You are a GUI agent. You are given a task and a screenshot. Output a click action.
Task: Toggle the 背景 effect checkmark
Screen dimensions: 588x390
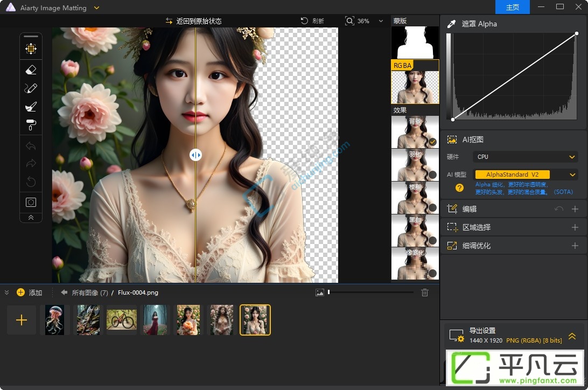432,142
